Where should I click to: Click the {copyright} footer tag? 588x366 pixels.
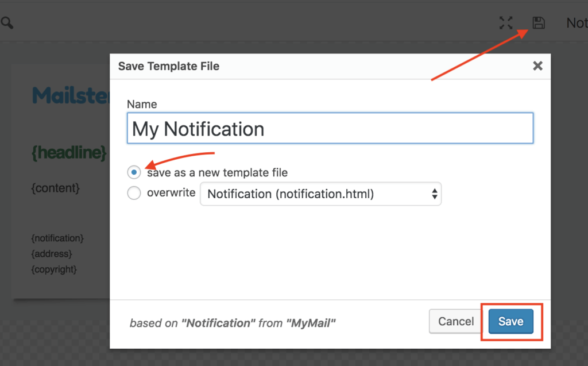pyautogui.click(x=54, y=269)
